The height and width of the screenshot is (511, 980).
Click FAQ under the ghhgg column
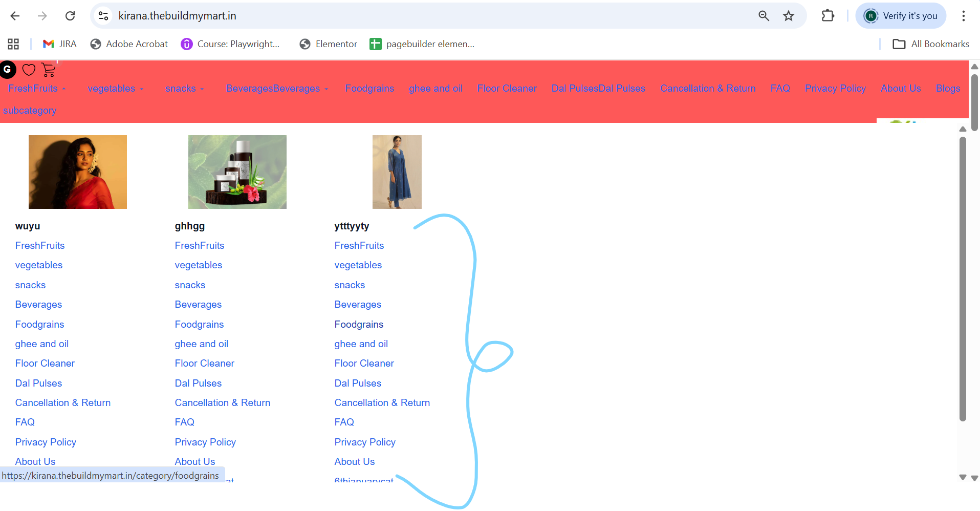coord(185,422)
